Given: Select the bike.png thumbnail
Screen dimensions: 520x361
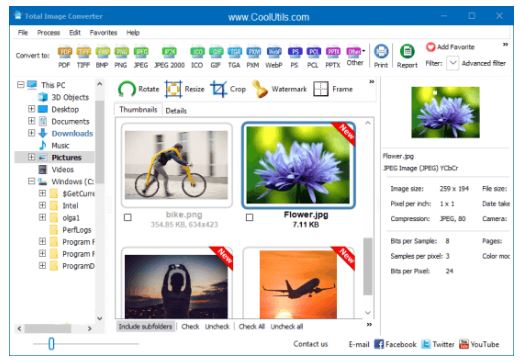Looking at the screenshot, I should [176, 165].
